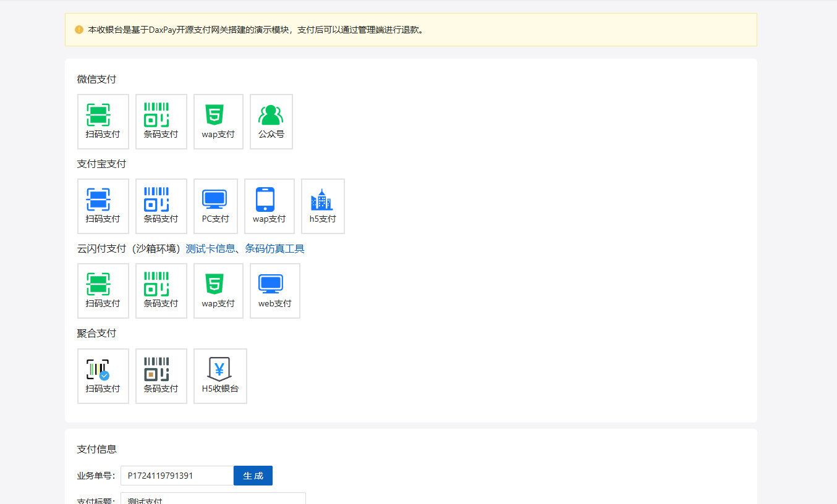The width and height of the screenshot is (837, 504).
Task: Focus the 支付标题 input field
Action: [213, 498]
